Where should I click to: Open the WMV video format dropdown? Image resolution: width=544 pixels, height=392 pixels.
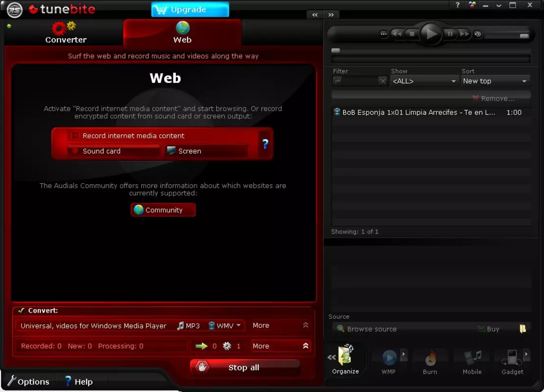tap(224, 326)
